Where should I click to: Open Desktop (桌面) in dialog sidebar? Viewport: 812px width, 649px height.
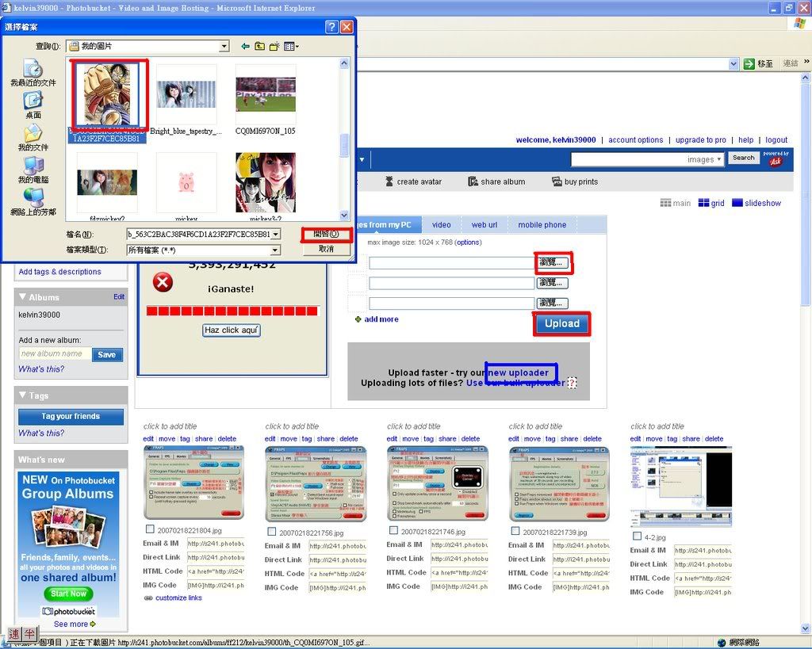coord(33,104)
